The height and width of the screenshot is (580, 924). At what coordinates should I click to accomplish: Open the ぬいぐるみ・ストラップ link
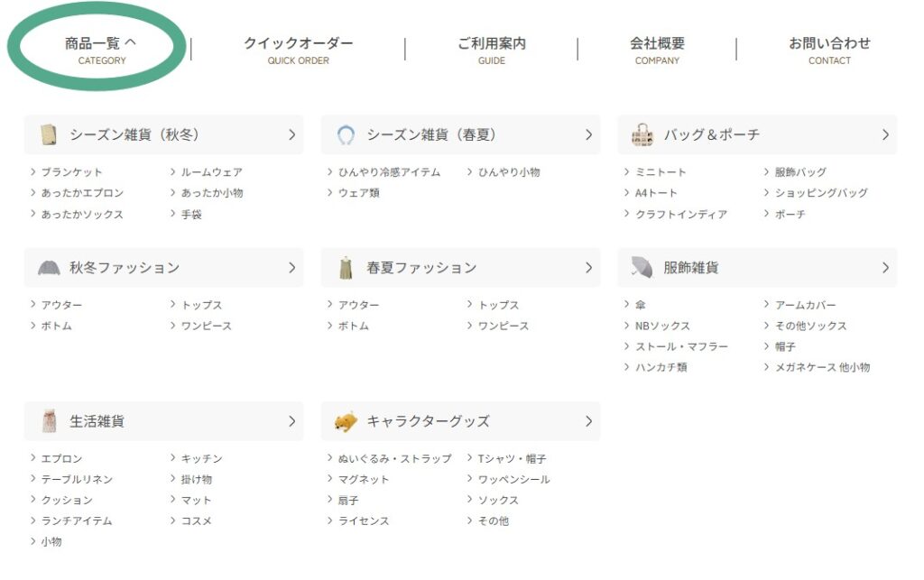(394, 459)
